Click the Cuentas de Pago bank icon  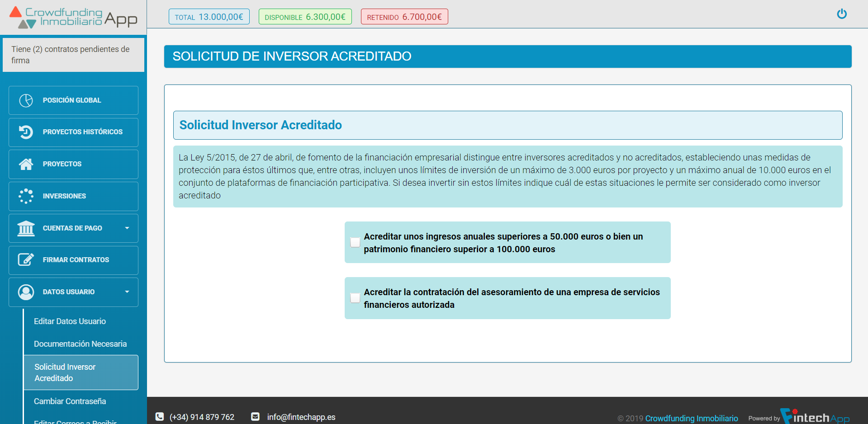26,228
